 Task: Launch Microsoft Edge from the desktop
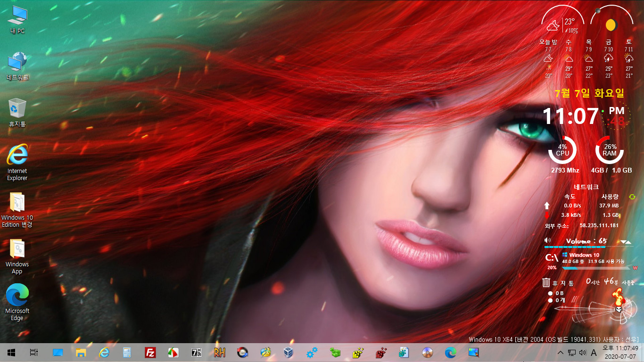[17, 302]
